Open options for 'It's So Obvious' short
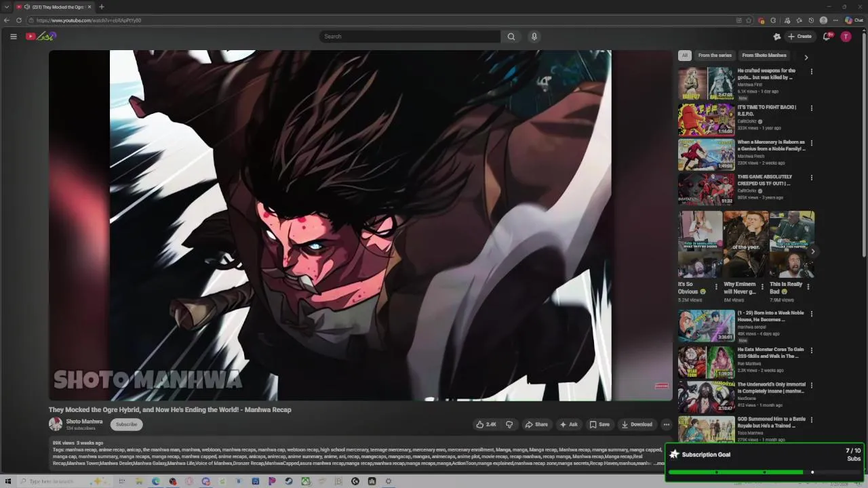 716,287
